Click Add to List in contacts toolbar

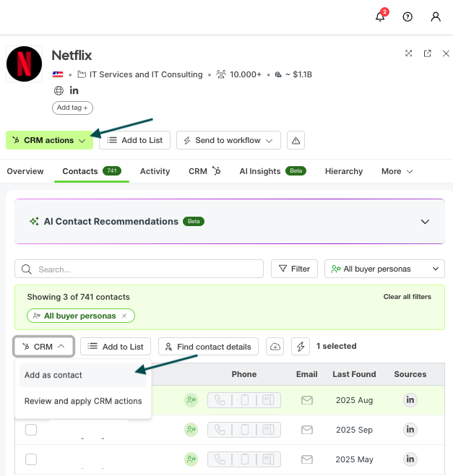click(x=116, y=347)
